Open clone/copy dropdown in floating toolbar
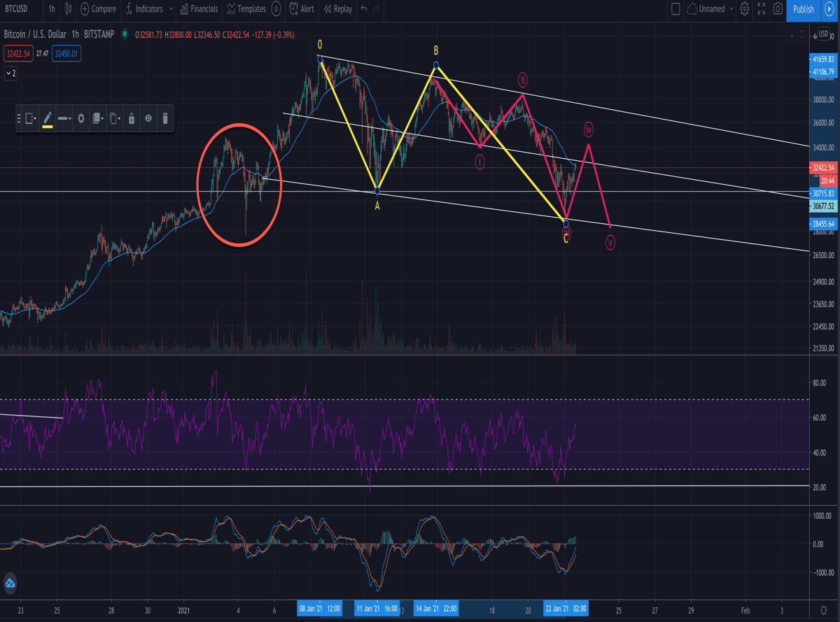The width and height of the screenshot is (840, 622). (115, 119)
